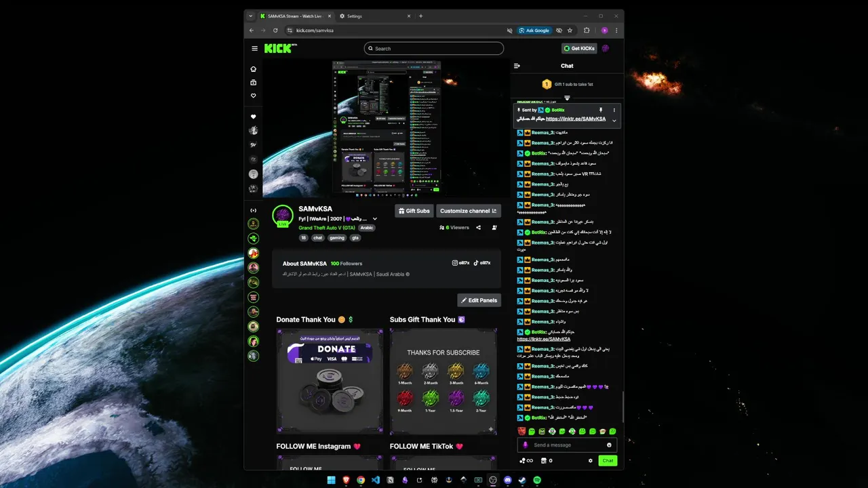Click Gift 1 sub to take 1st

coord(567,84)
